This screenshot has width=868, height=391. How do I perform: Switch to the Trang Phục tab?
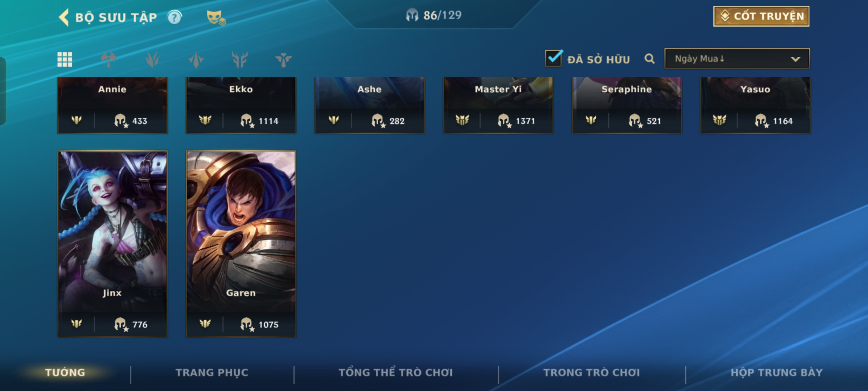(x=212, y=373)
